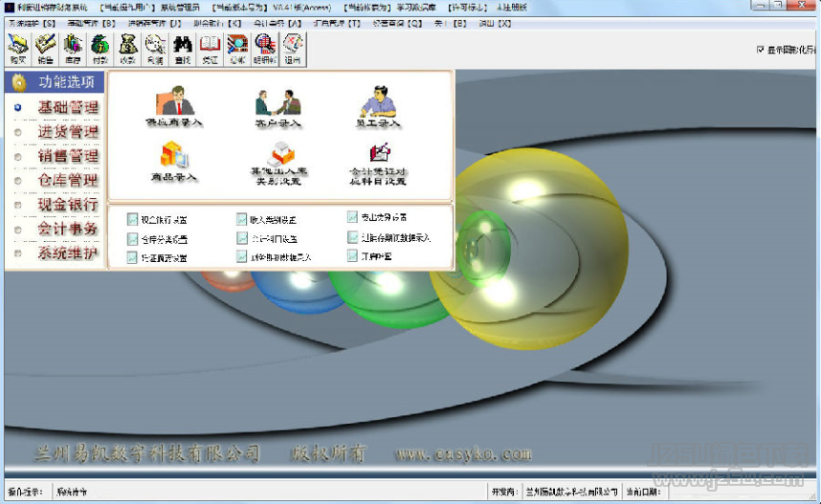
Task: Select the 销售管理 sidebar option
Action: point(68,156)
